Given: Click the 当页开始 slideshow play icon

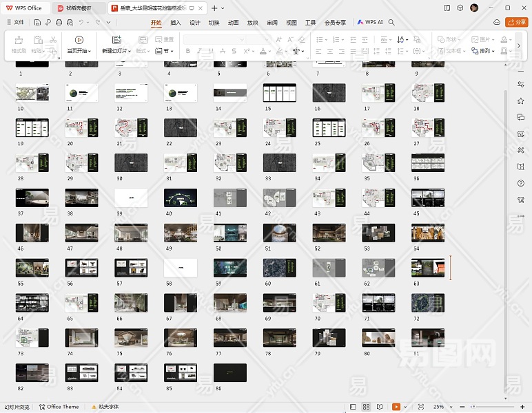Looking at the screenshot, I should pos(79,40).
